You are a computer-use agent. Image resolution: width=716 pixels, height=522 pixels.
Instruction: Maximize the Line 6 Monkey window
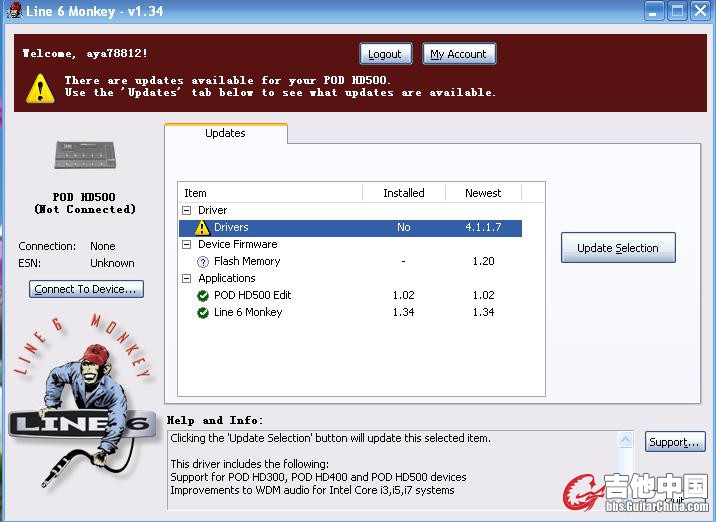[x=678, y=11]
